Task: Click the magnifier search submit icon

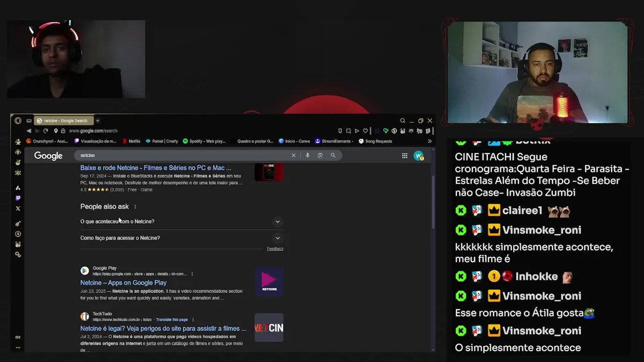Action: [x=333, y=155]
